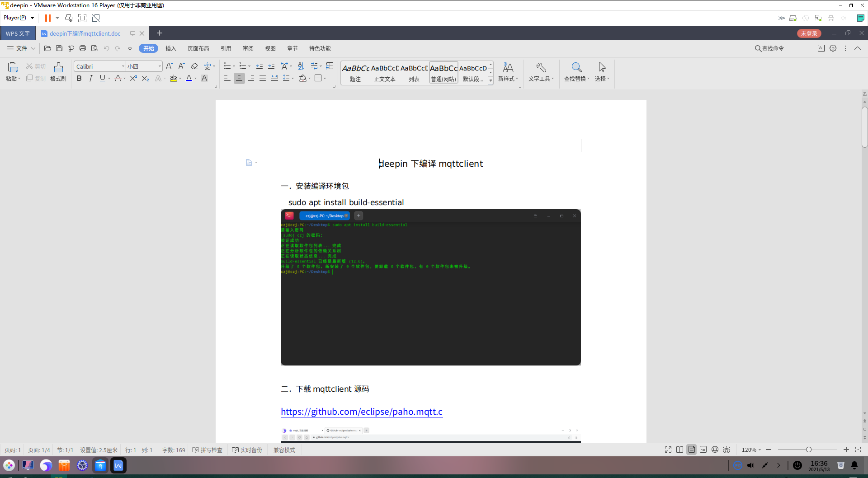This screenshot has width=868, height=478.
Task: Open Print Preview from the quick access toolbar
Action: click(x=94, y=48)
